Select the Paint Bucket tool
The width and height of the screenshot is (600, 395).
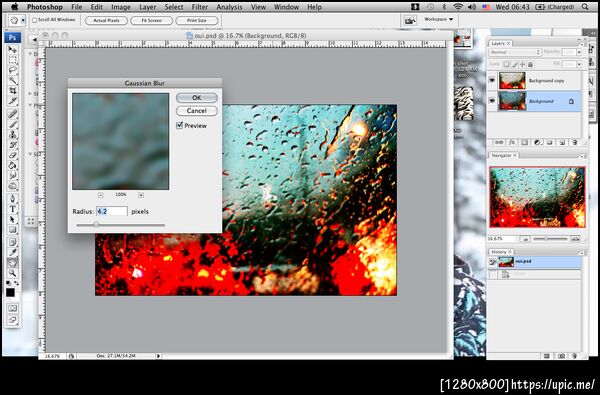pyautogui.click(x=12, y=166)
